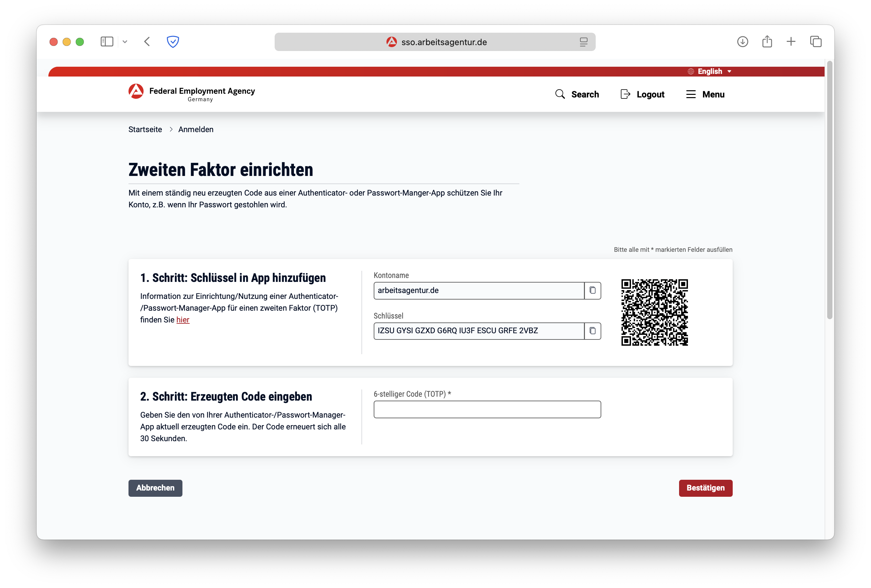The image size is (871, 588).
Task: Focus the 6-stelliger Code TOTP field
Action: click(x=487, y=409)
